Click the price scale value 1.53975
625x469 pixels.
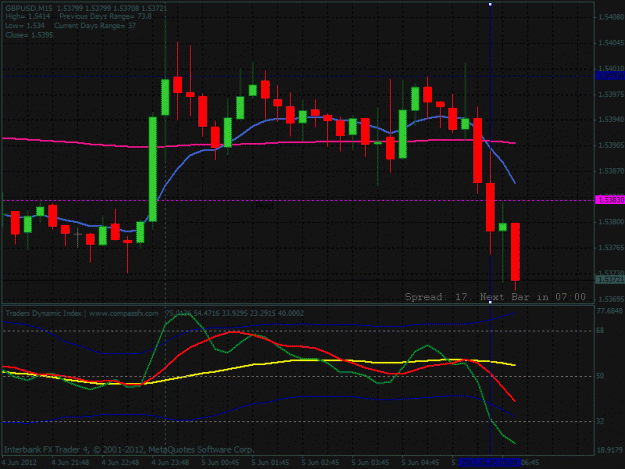tap(611, 94)
